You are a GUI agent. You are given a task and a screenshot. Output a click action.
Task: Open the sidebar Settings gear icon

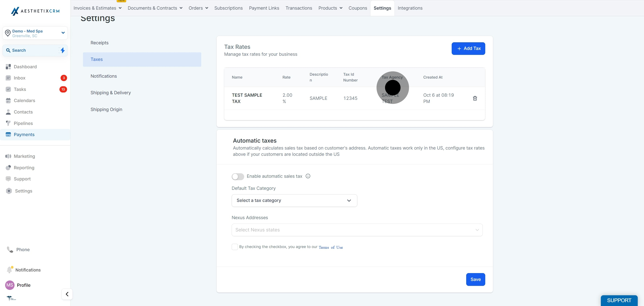[x=9, y=191]
